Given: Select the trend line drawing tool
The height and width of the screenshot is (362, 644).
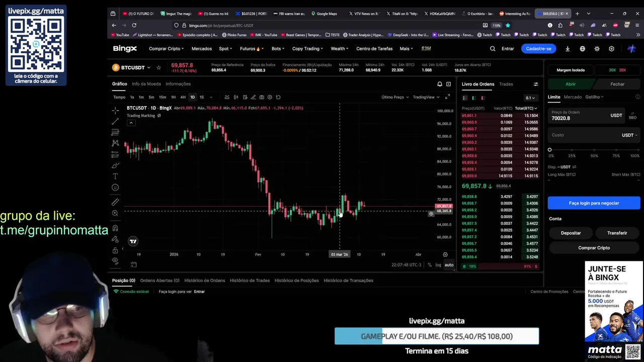Looking at the screenshot, I should point(115,121).
